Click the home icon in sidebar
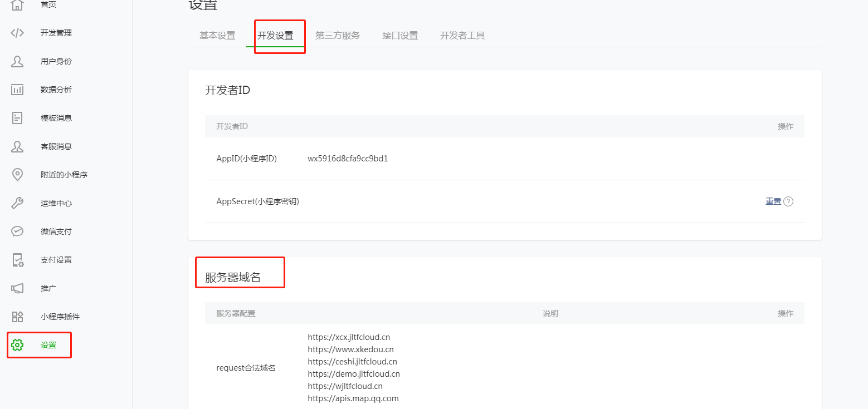Viewport: 868px width, 409px height. click(17, 5)
